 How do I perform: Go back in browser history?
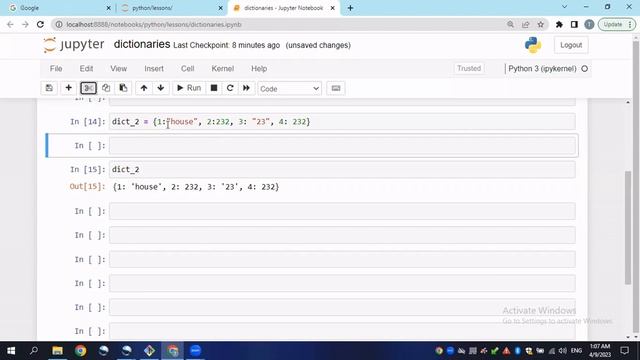[x=10, y=24]
